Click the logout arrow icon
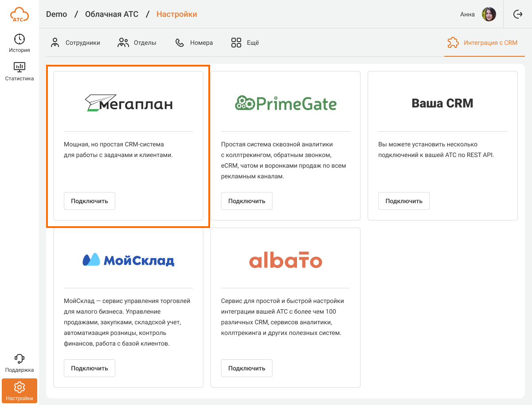This screenshot has width=532, height=405. click(518, 14)
